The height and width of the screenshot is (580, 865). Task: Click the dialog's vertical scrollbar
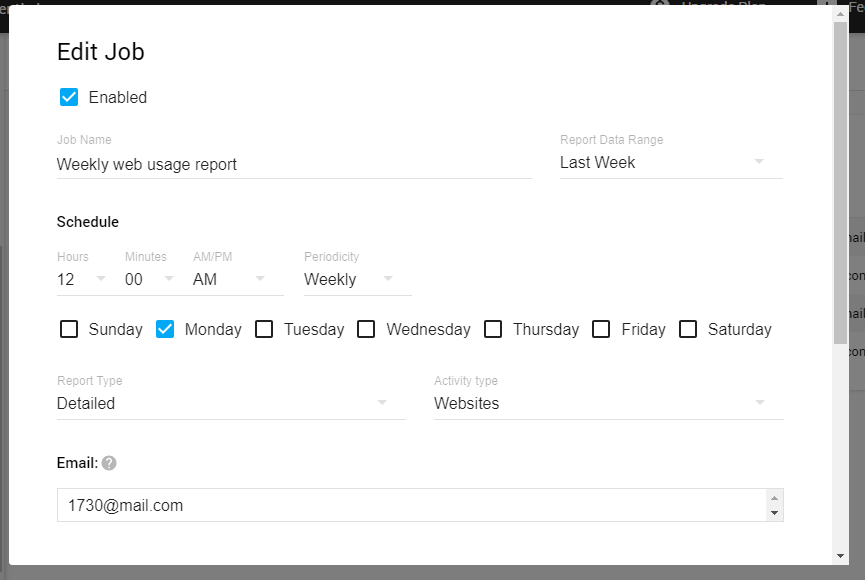point(840,180)
